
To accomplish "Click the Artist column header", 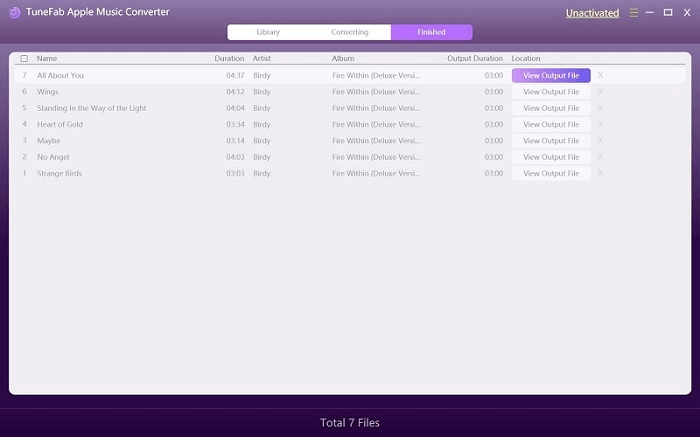I will click(x=262, y=58).
